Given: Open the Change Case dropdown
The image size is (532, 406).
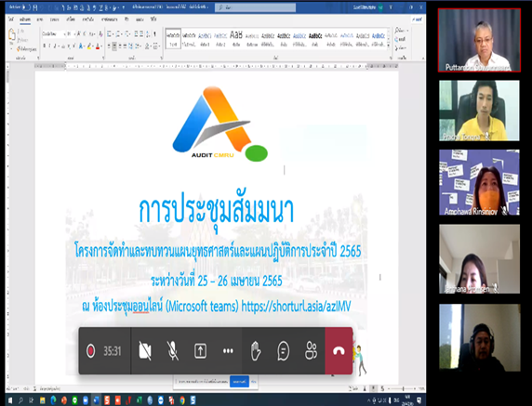Looking at the screenshot, I should tap(92, 33).
